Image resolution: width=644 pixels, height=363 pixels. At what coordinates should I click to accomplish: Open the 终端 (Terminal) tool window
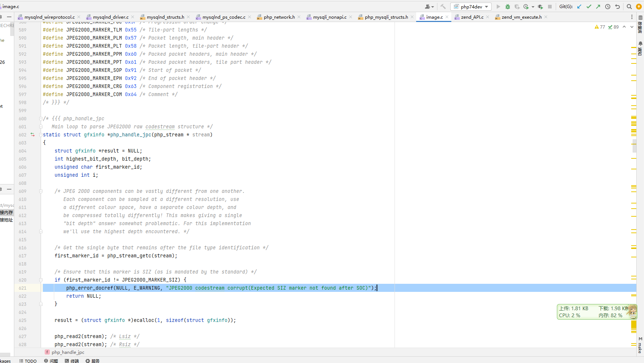72,361
